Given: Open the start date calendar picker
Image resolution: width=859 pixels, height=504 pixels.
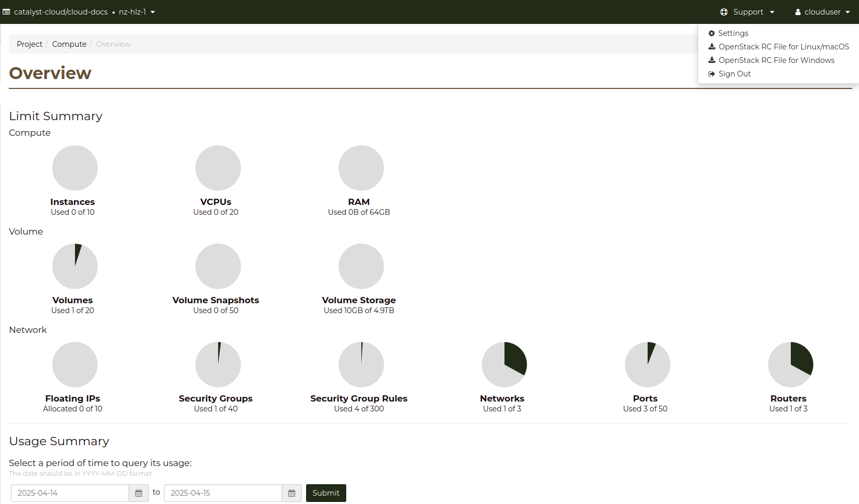Looking at the screenshot, I should pos(138,493).
